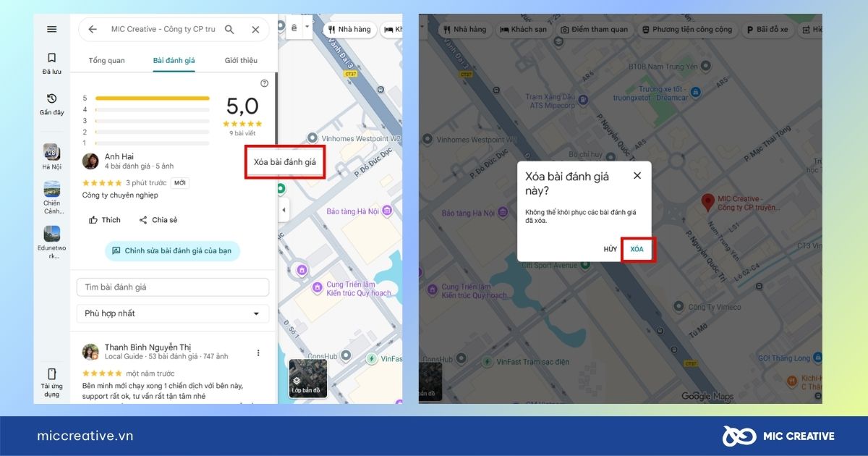
Task: Open the Gần đây recent history
Action: (x=51, y=104)
